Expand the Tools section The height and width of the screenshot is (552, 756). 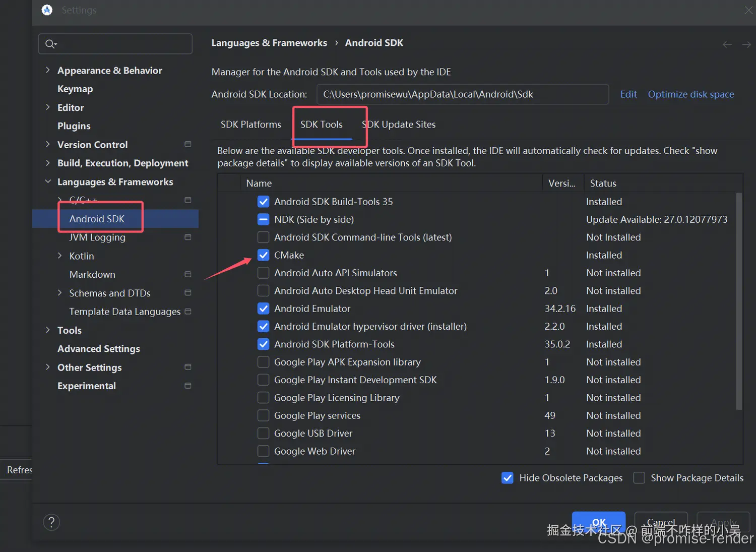pyautogui.click(x=48, y=330)
